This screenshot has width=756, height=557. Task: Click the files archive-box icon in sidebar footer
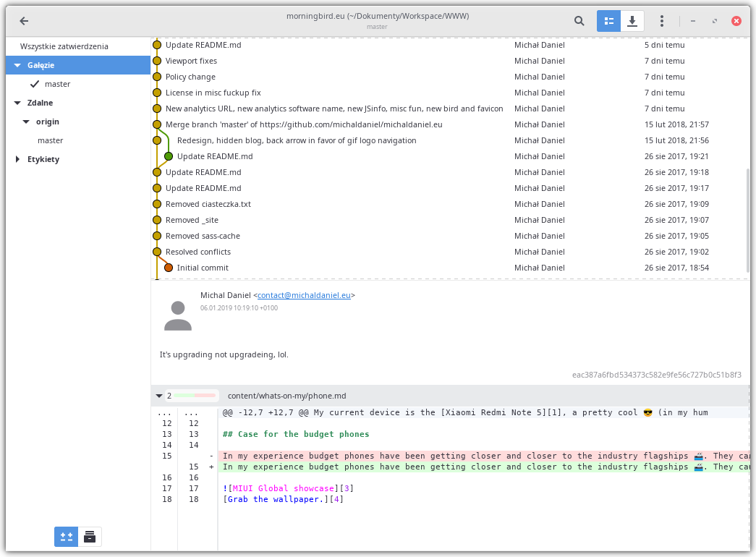click(90, 536)
